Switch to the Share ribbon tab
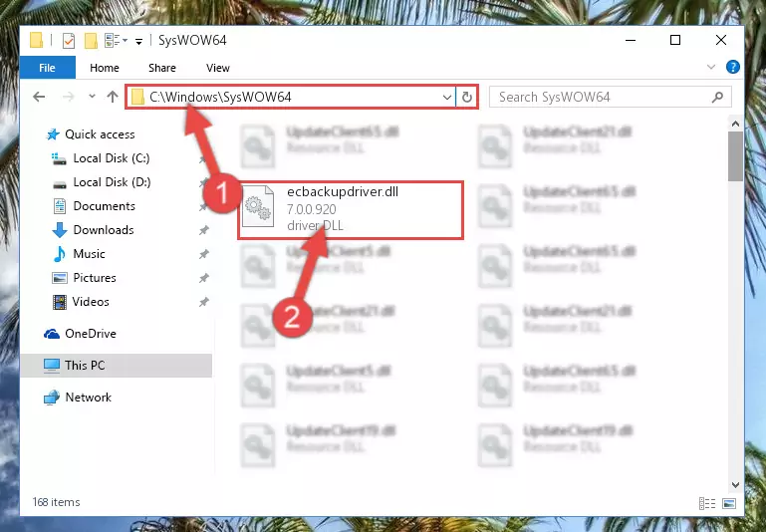The height and width of the screenshot is (532, 766). pyautogui.click(x=162, y=68)
